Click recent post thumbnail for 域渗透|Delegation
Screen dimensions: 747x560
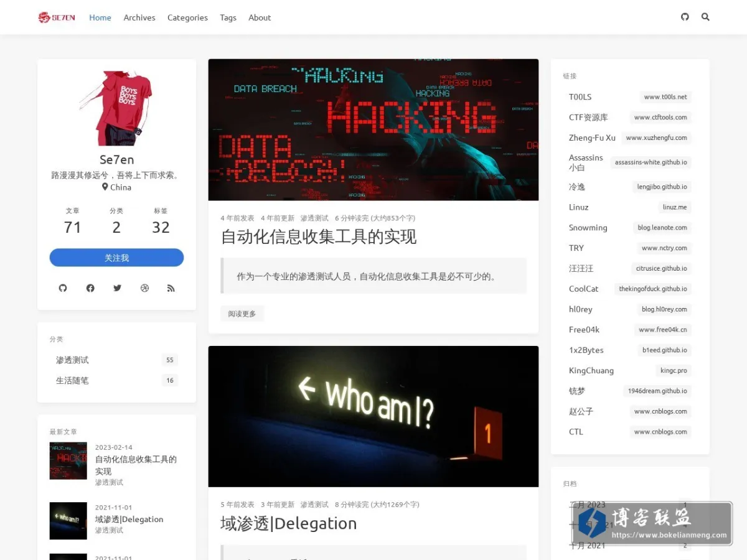pos(68,521)
